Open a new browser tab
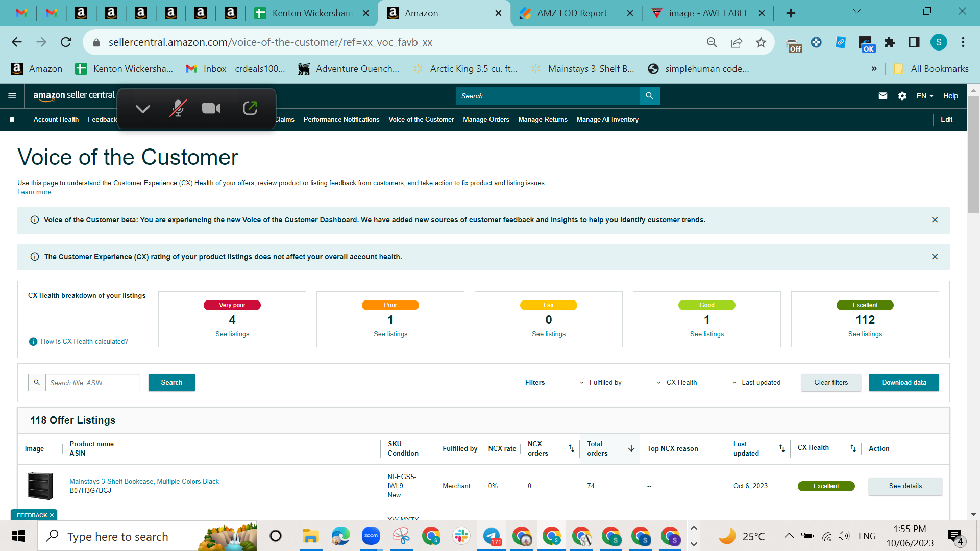This screenshot has width=980, height=551. coord(791,13)
